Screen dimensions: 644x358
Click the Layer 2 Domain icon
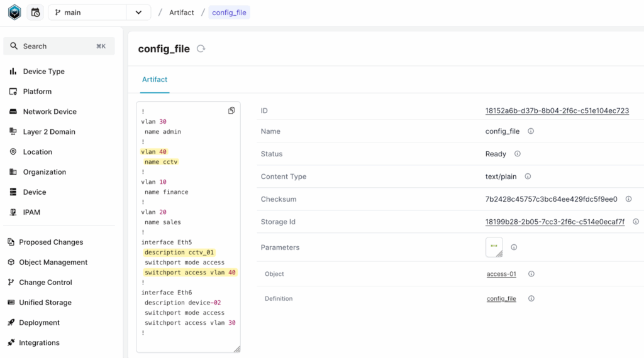(13, 132)
